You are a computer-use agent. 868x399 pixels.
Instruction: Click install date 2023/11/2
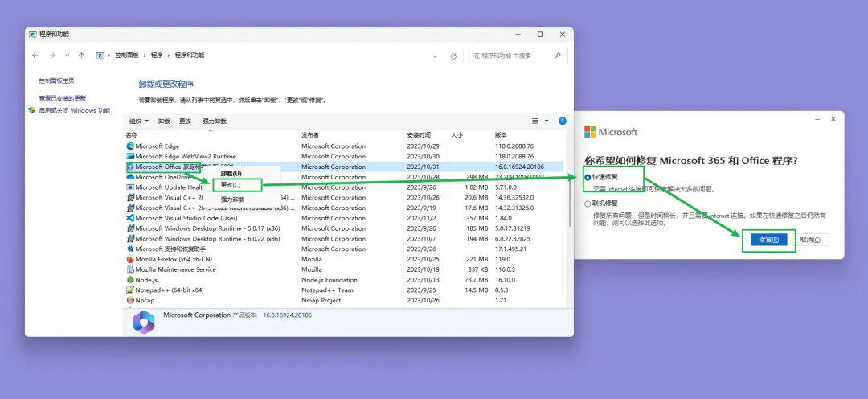[420, 218]
